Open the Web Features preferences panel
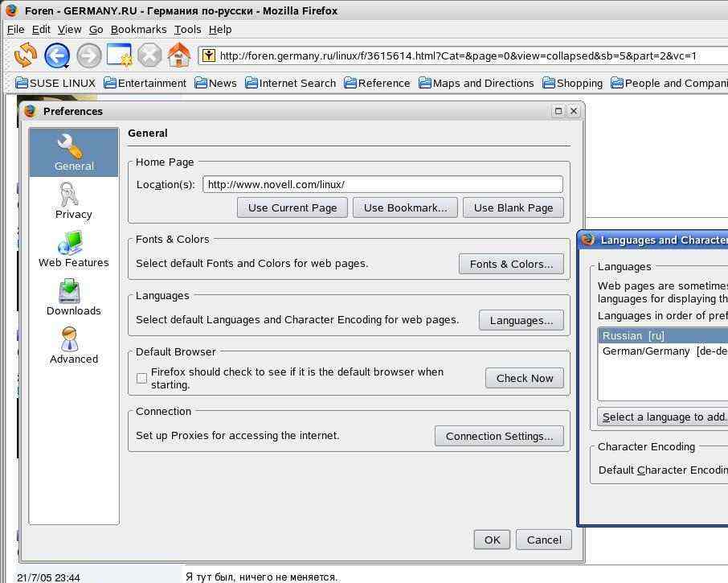Image resolution: width=728 pixels, height=583 pixels. pyautogui.click(x=74, y=249)
